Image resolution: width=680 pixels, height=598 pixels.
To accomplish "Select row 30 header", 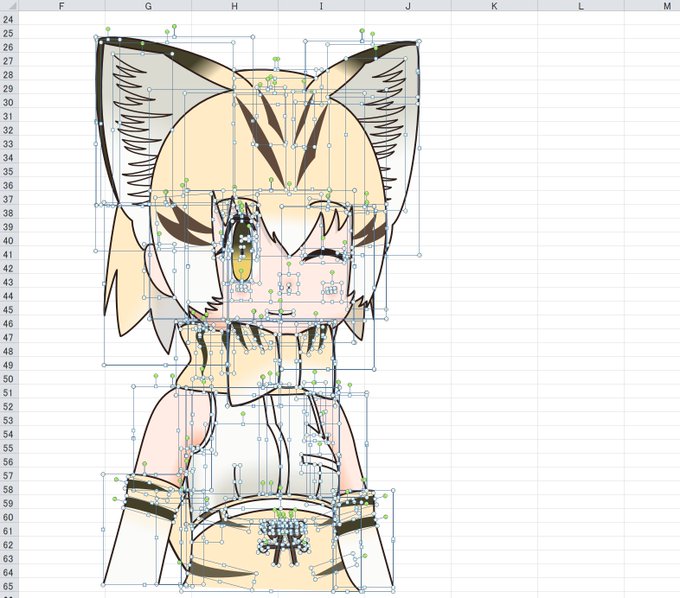I will (9, 103).
